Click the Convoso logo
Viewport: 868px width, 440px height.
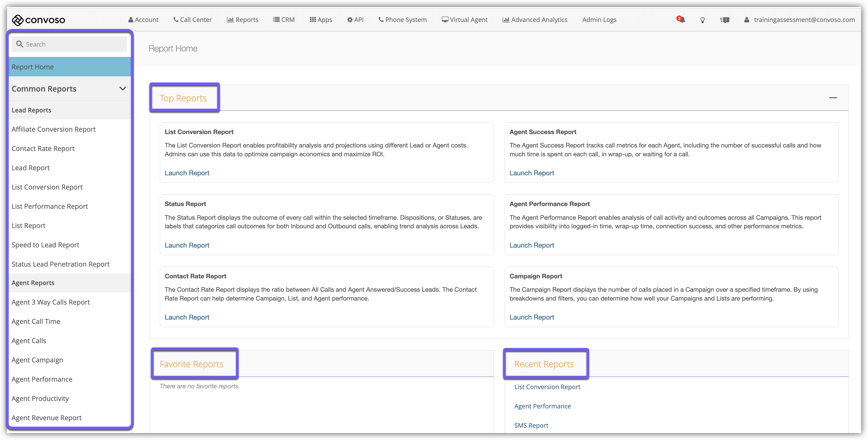(x=39, y=20)
